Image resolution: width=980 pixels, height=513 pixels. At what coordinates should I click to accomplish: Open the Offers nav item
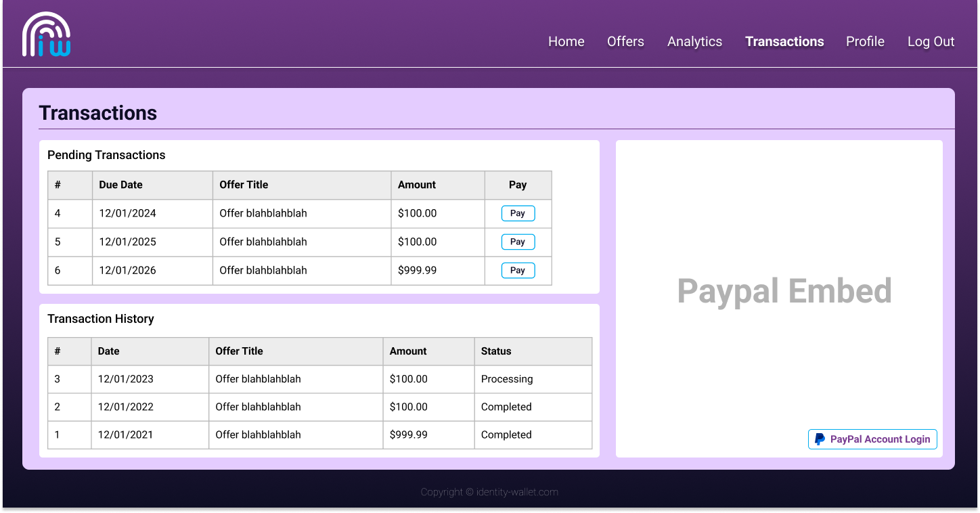[x=625, y=41]
